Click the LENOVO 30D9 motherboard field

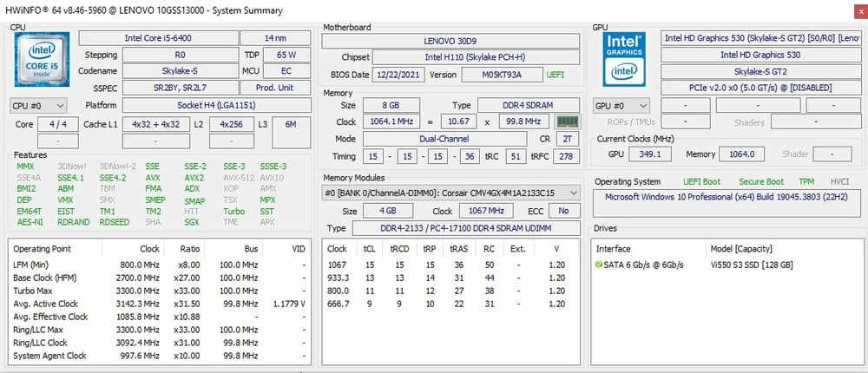450,41
